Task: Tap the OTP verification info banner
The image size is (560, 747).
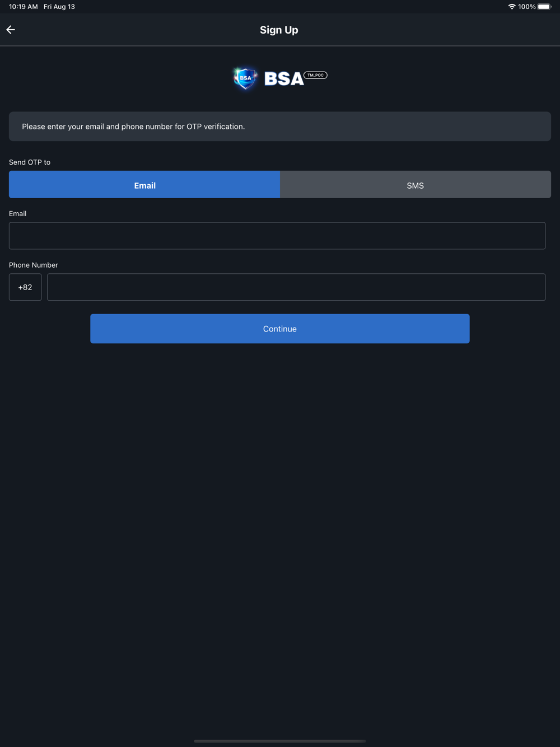Action: (x=280, y=127)
